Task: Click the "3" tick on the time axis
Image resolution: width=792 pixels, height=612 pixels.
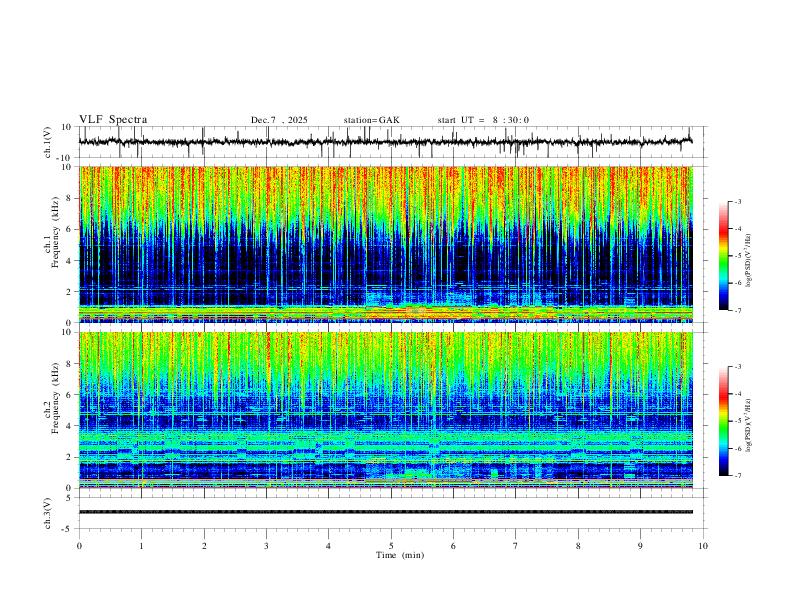Action: (x=266, y=546)
